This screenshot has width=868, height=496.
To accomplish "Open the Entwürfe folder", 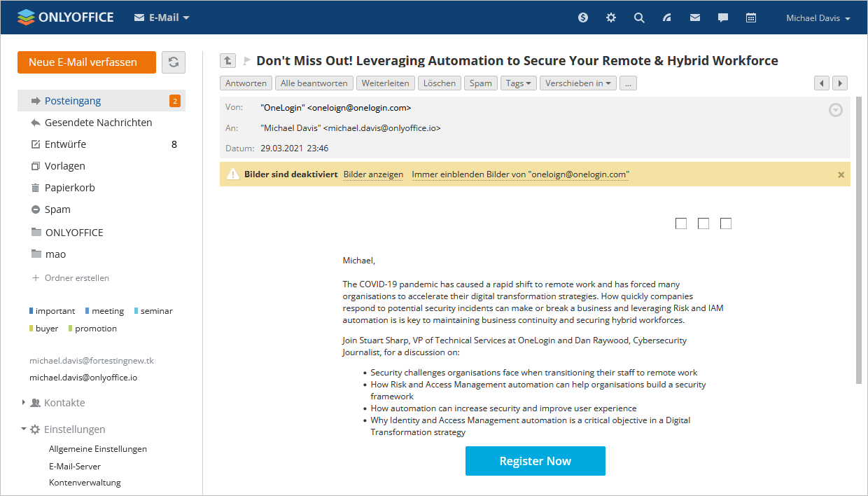I will click(x=101, y=144).
